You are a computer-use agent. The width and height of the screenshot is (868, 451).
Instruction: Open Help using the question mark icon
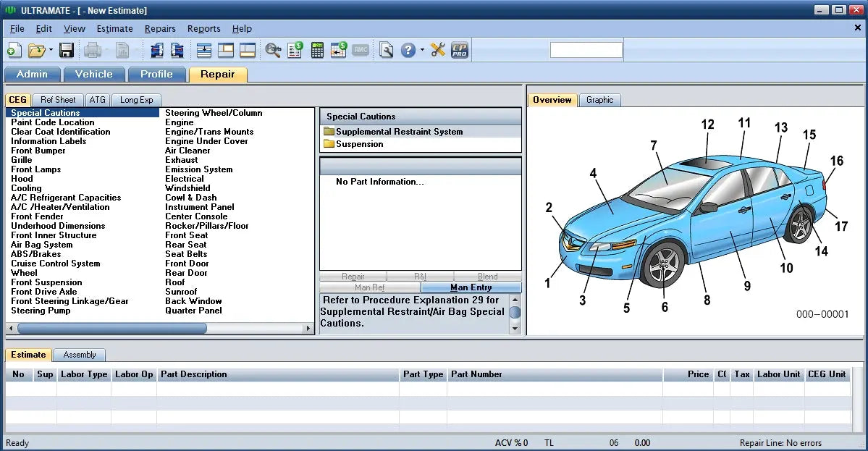(407, 50)
